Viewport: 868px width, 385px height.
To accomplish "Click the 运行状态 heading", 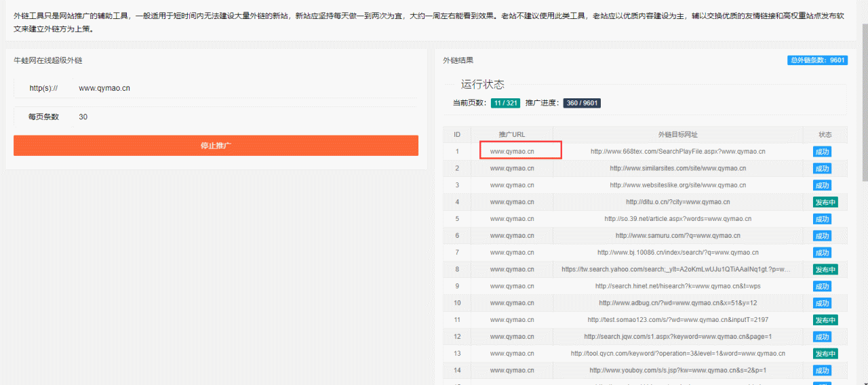I will point(483,85).
